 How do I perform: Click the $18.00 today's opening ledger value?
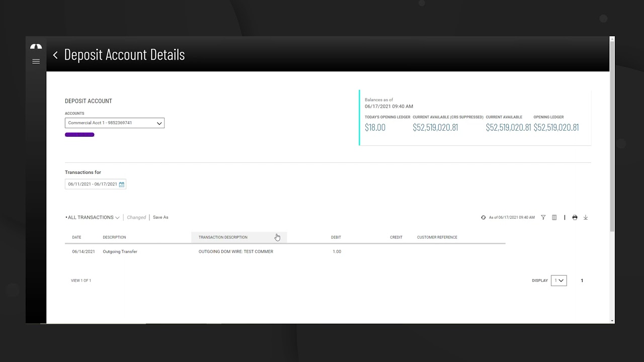pyautogui.click(x=375, y=128)
